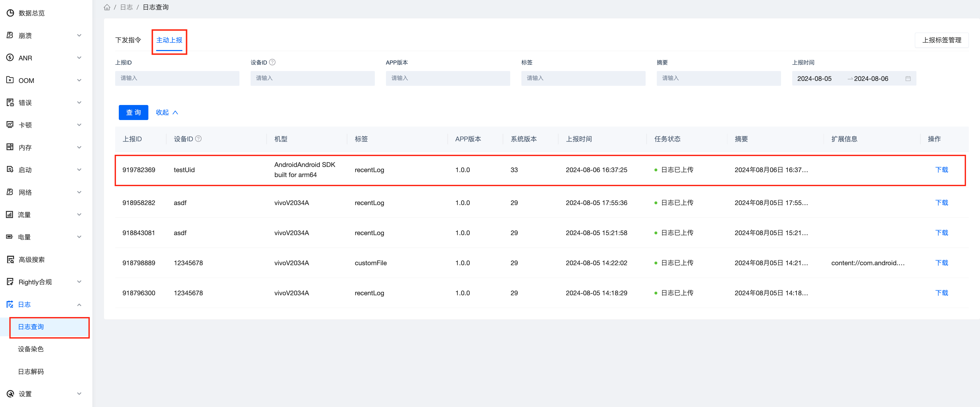
Task: Click the 崩溃 sidebar icon
Action: pyautogui.click(x=10, y=35)
